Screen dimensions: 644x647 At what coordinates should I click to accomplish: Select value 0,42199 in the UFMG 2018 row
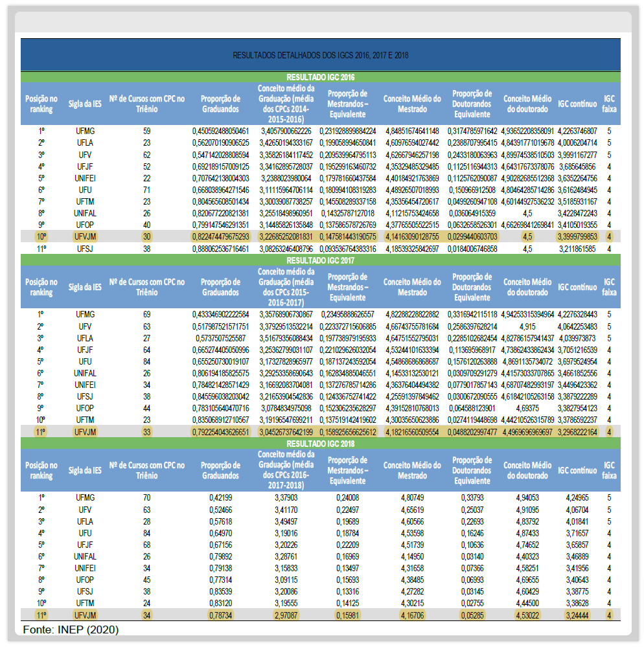click(x=220, y=497)
